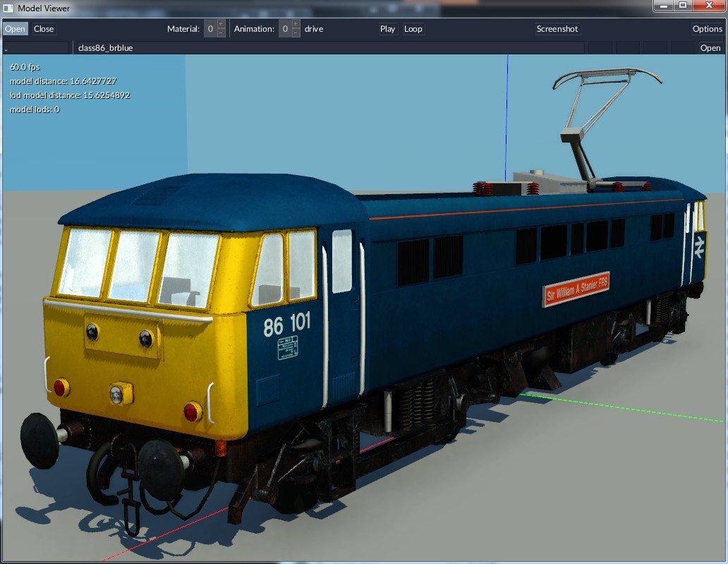Play the drive animation
Image resolution: width=728 pixels, height=564 pixels.
(x=387, y=28)
